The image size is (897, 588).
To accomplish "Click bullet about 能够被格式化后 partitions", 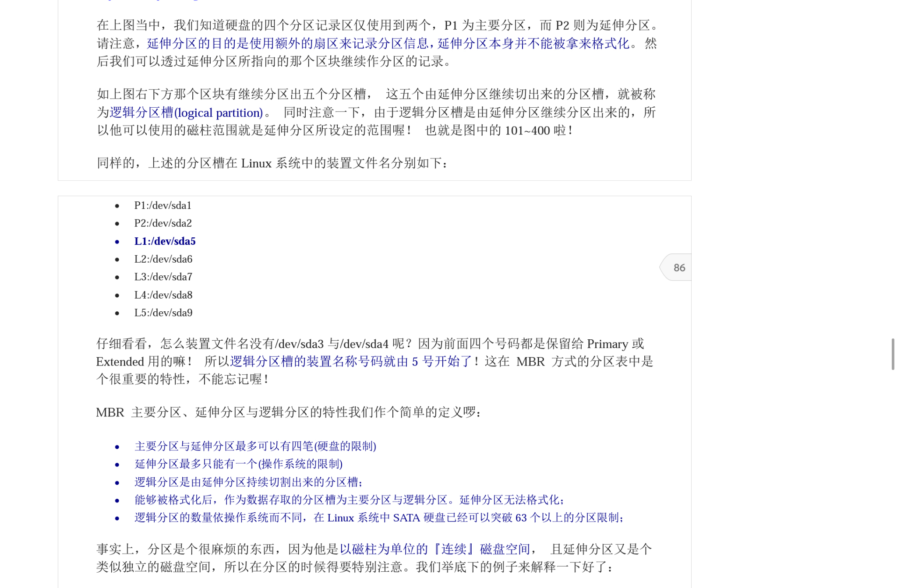I will pyautogui.click(x=349, y=500).
